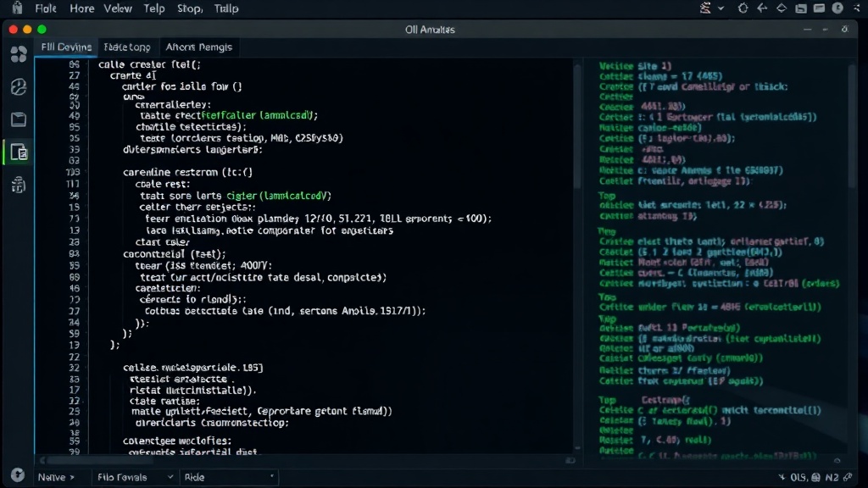Click the gear icon in menu bar

[x=743, y=8]
